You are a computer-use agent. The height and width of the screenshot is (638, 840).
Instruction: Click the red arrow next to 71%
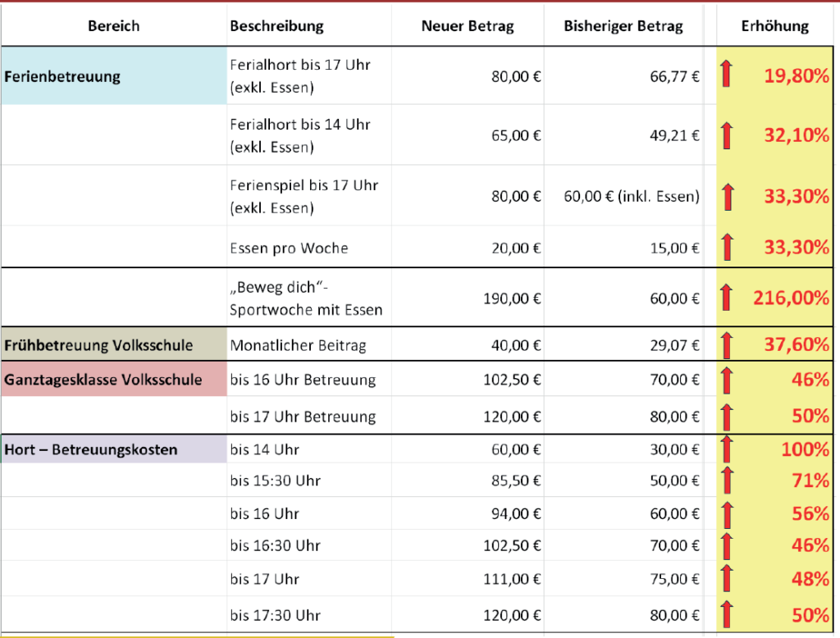coord(726,481)
